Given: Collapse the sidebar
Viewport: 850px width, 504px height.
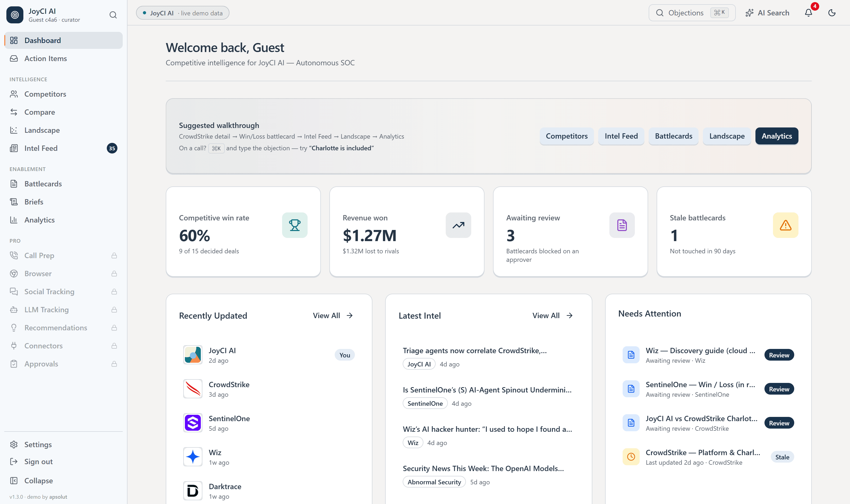Looking at the screenshot, I should 63,481.
